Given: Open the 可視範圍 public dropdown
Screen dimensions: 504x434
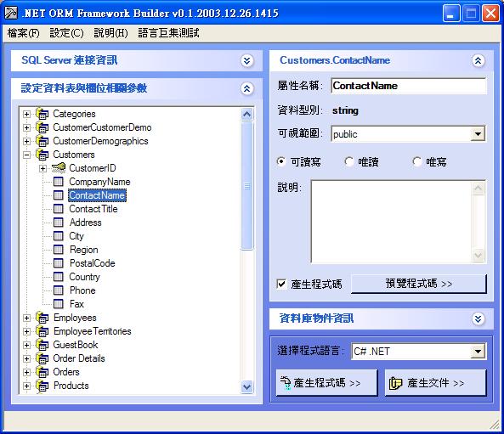Looking at the screenshot, I should coord(478,134).
